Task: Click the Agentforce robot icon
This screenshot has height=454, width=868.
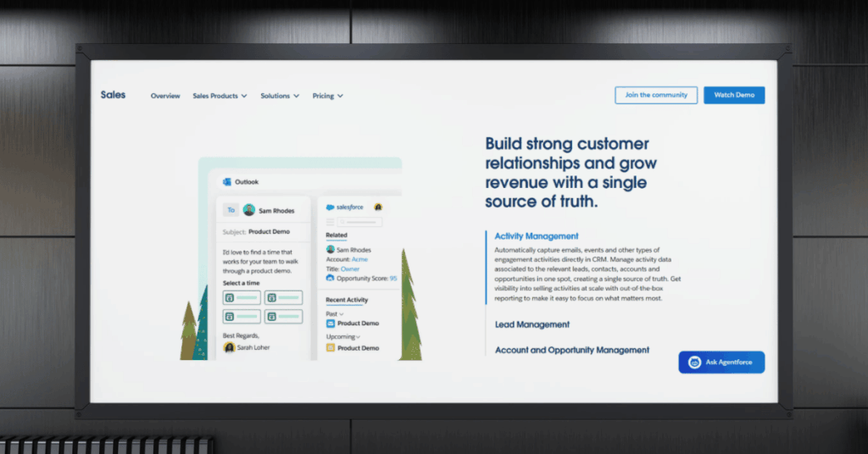Action: [x=694, y=363]
